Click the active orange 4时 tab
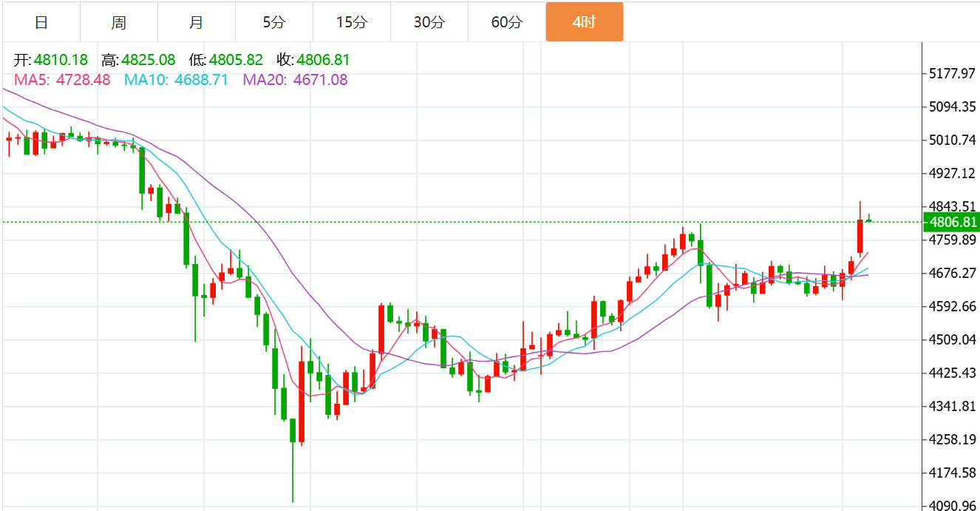980x511 pixels. [x=584, y=22]
